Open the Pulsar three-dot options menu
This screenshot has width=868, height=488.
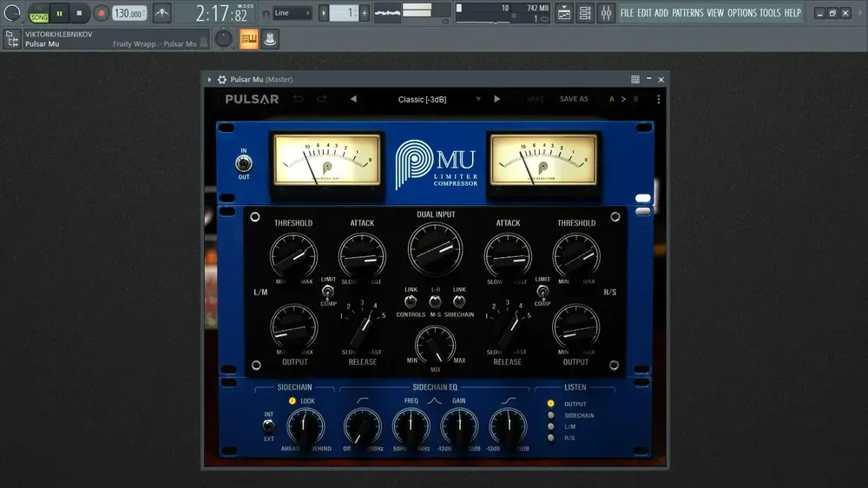[x=658, y=99]
